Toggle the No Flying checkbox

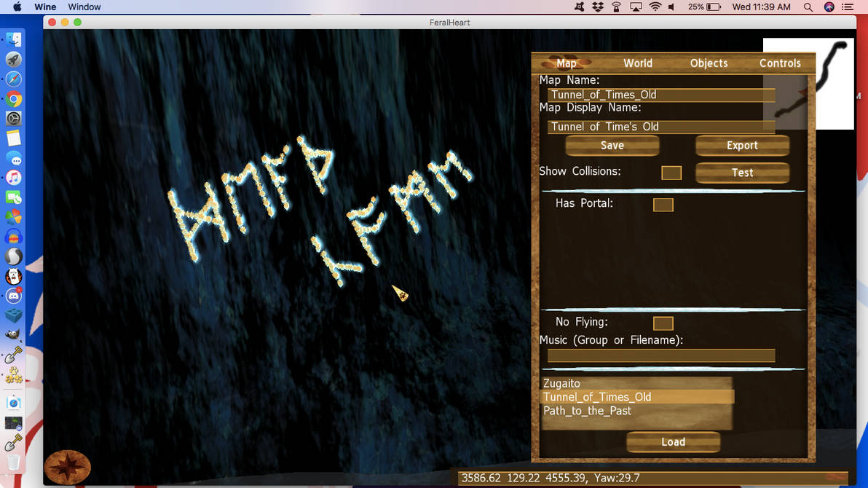pos(663,323)
